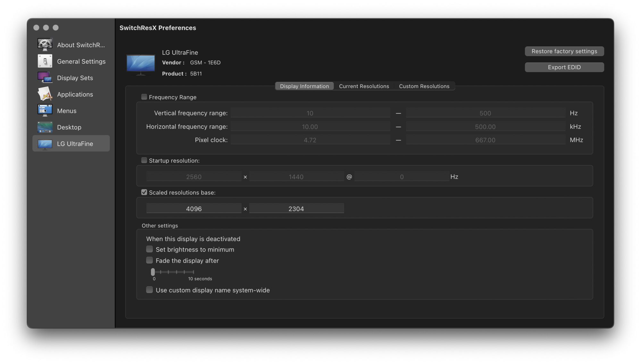Enable the Frequency Range checkbox
Viewport: 641px width, 364px height.
click(144, 97)
